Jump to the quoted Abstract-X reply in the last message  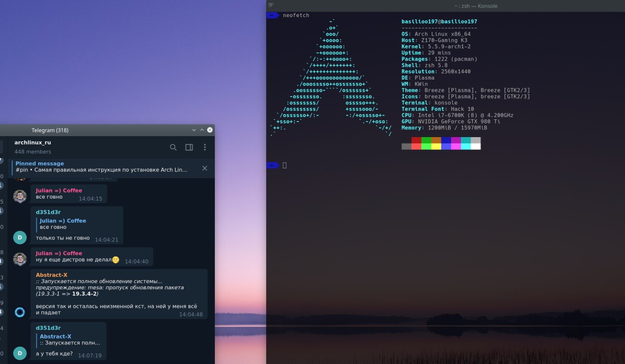(69, 340)
